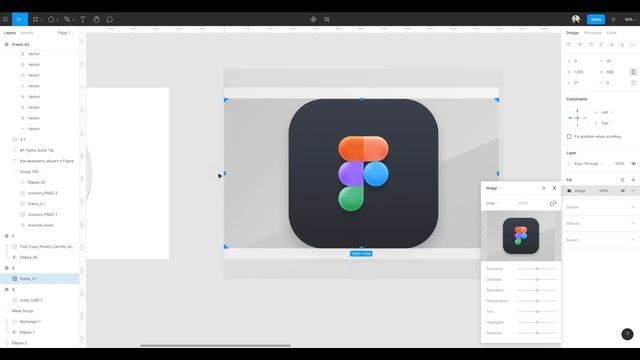Image resolution: width=640 pixels, height=360 pixels.
Task: Select the Ellipse shape tool
Action: 51,19
